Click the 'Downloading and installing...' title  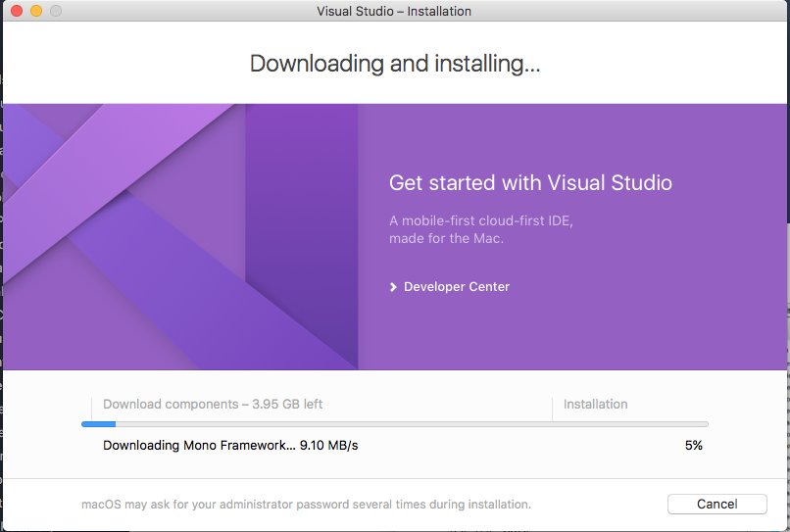click(x=395, y=64)
